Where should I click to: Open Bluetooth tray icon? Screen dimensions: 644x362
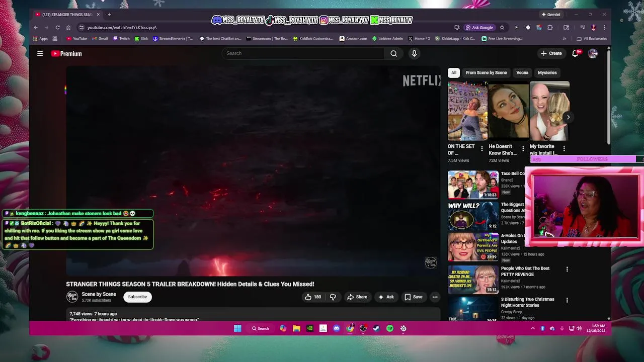point(542,328)
